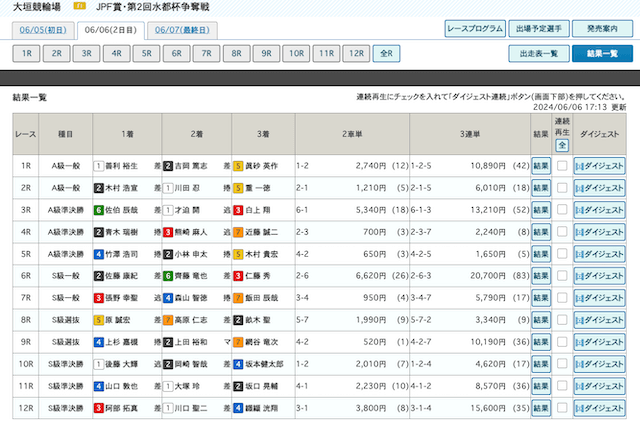View the 9R 結果 result button
Viewport: 640px width, 421px height.
541,342
